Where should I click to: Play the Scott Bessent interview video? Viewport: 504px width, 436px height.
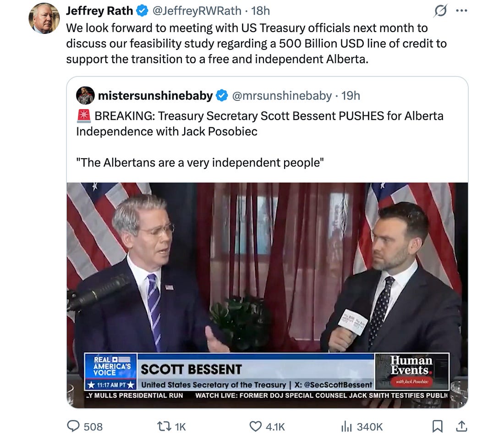point(268,295)
